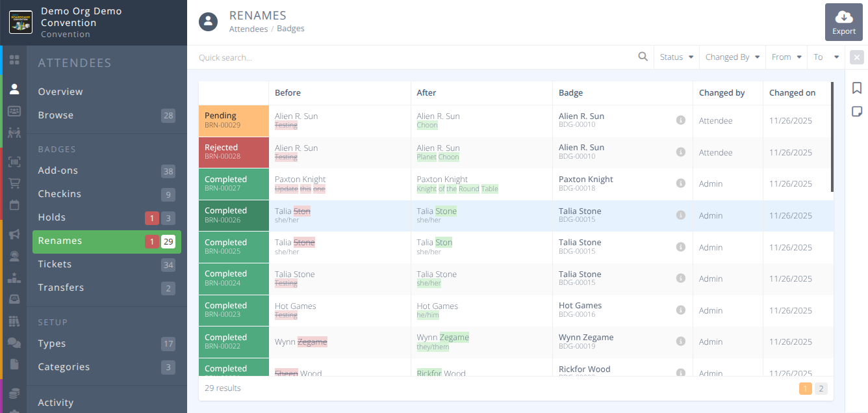This screenshot has height=413, width=868.
Task: Click the Export button
Action: click(x=843, y=21)
